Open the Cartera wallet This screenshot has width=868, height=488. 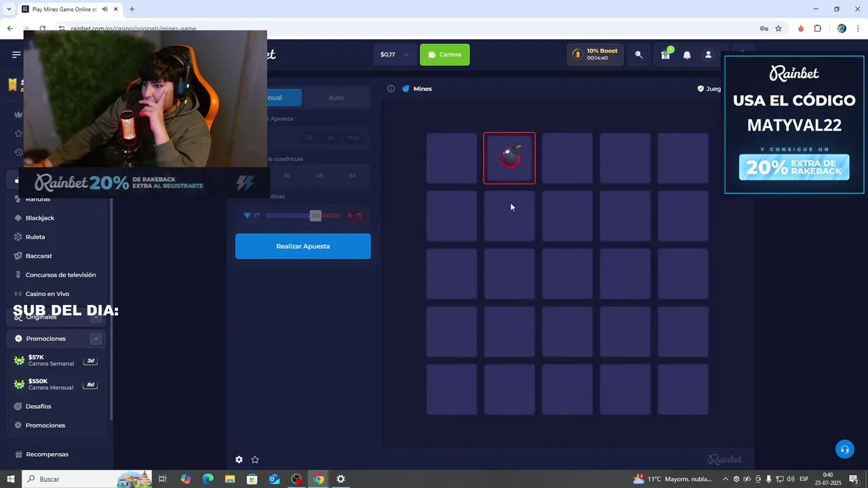point(445,54)
